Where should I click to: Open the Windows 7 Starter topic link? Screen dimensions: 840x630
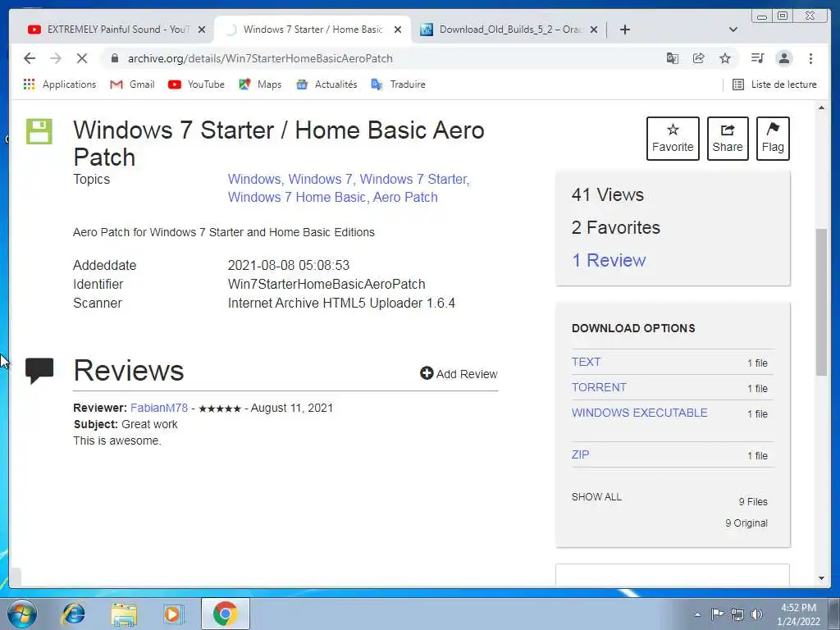(x=413, y=179)
